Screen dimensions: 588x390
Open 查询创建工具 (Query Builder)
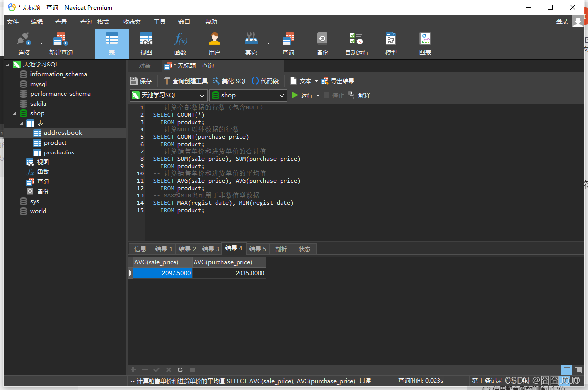[x=185, y=81]
